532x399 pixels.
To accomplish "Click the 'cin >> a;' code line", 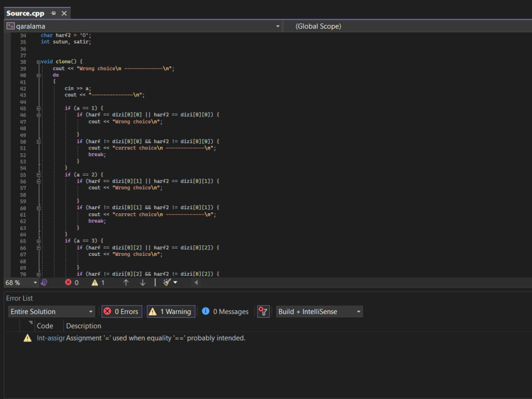I will 78,88.
